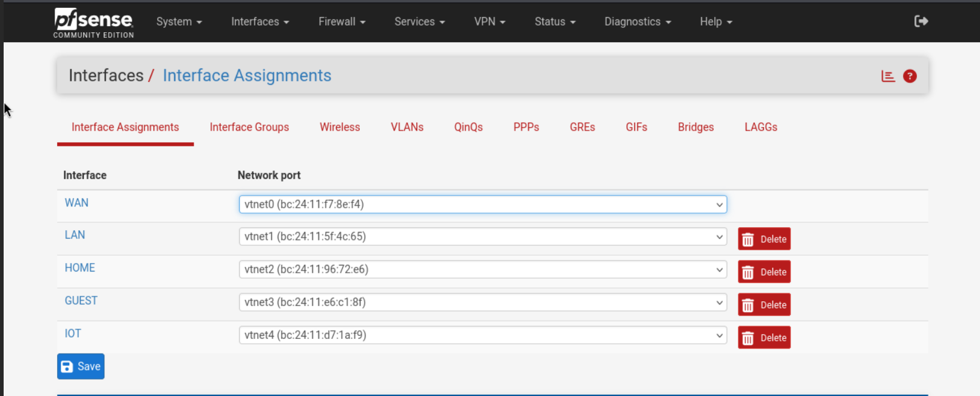Switch to the GREs tab
This screenshot has width=980, height=396.
click(x=583, y=128)
